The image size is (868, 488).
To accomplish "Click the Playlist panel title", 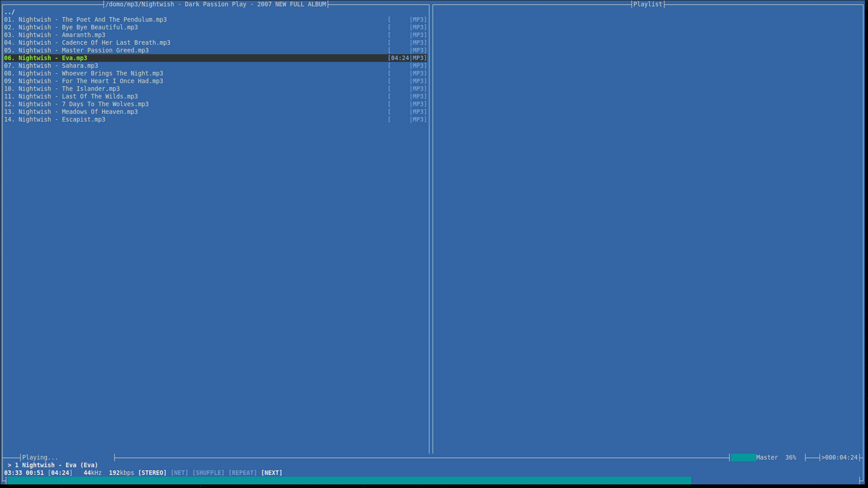I will [x=648, y=4].
